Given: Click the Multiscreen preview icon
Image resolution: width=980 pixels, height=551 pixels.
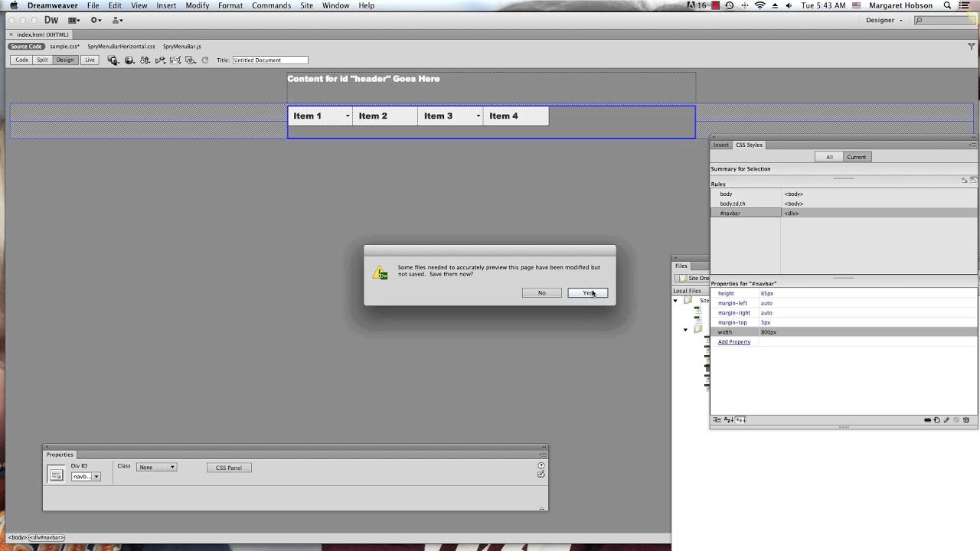Looking at the screenshot, I should pos(113,60).
